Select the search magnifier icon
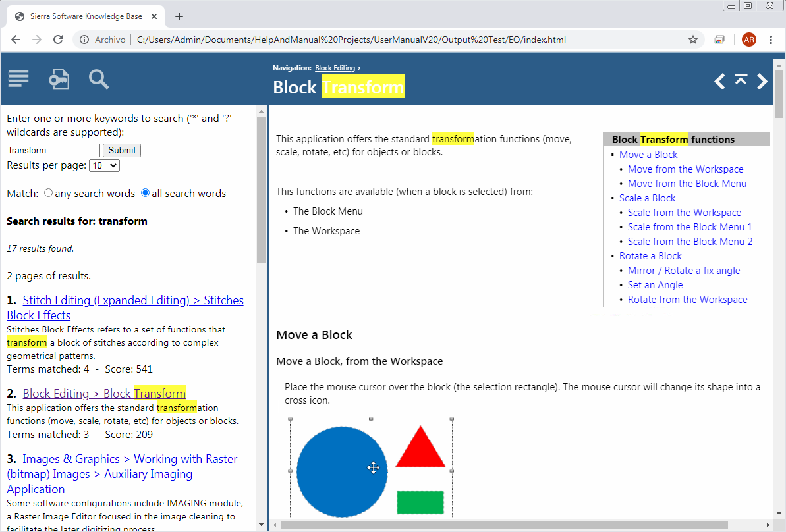Screen dimensions: 786x532 99,79
